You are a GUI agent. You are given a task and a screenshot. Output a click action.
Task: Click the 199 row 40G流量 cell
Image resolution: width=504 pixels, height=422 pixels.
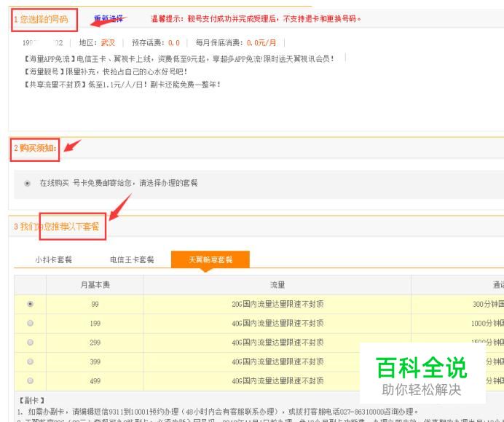(x=277, y=324)
